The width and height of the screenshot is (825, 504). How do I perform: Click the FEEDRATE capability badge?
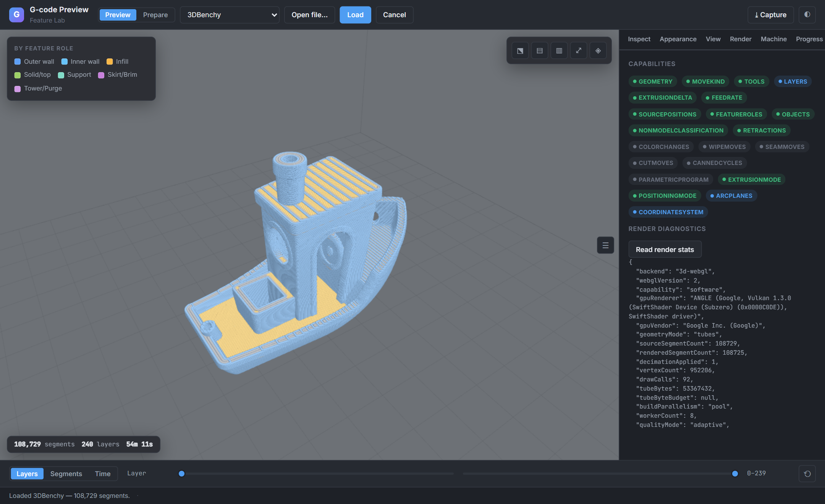pyautogui.click(x=724, y=97)
